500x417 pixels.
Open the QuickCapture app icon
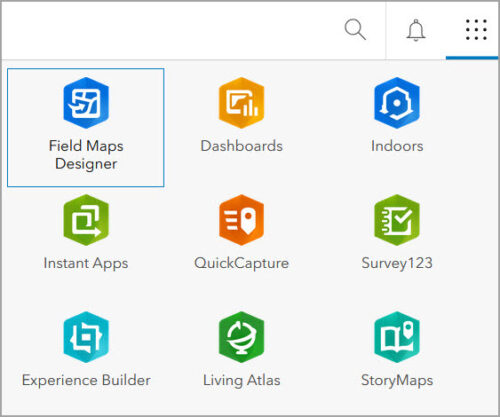click(x=242, y=220)
